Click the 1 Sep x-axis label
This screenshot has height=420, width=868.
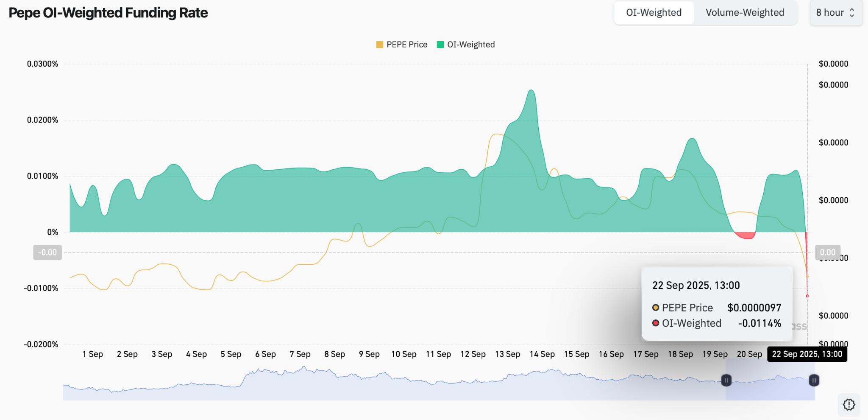tap(92, 354)
